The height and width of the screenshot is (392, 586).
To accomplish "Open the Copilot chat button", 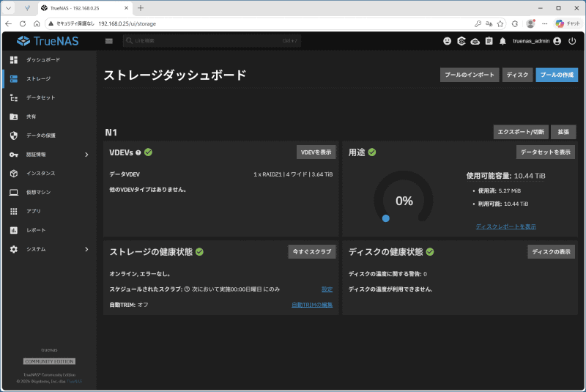I will click(x=568, y=23).
